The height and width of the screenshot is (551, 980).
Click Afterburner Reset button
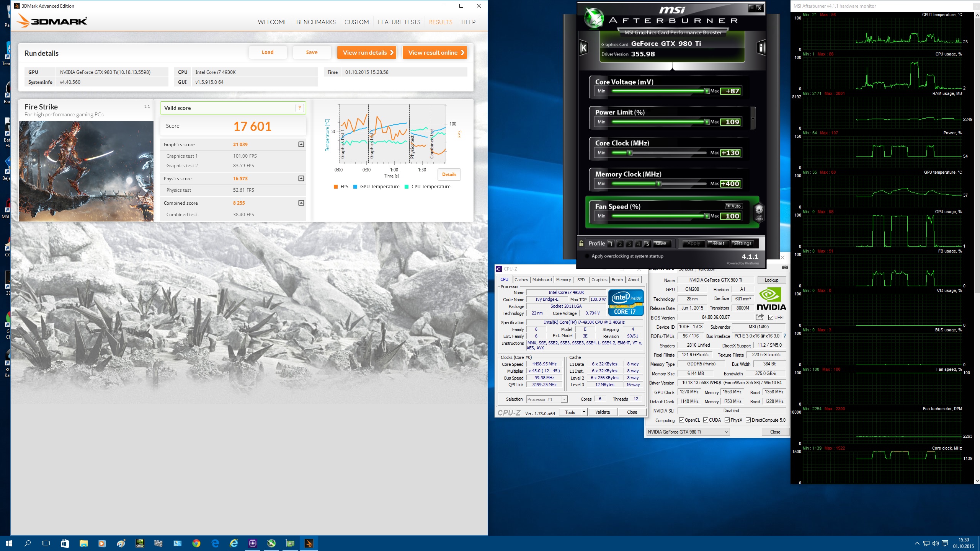717,243
